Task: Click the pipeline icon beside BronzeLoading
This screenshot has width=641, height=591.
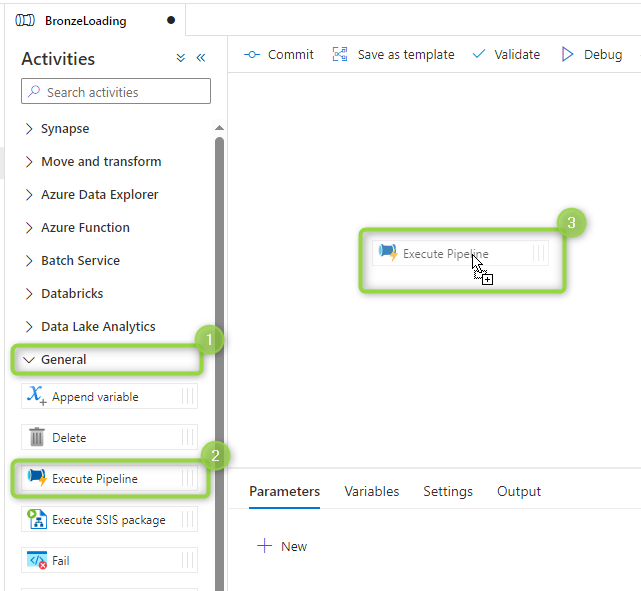Action: 25,20
